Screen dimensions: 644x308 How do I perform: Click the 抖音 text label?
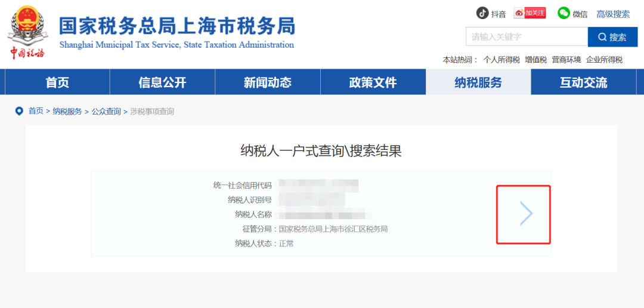(x=499, y=14)
